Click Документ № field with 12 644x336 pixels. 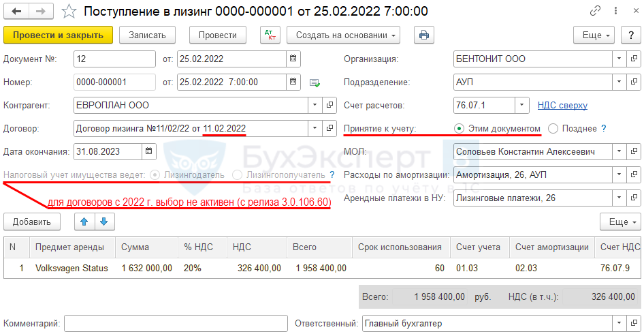[114, 59]
